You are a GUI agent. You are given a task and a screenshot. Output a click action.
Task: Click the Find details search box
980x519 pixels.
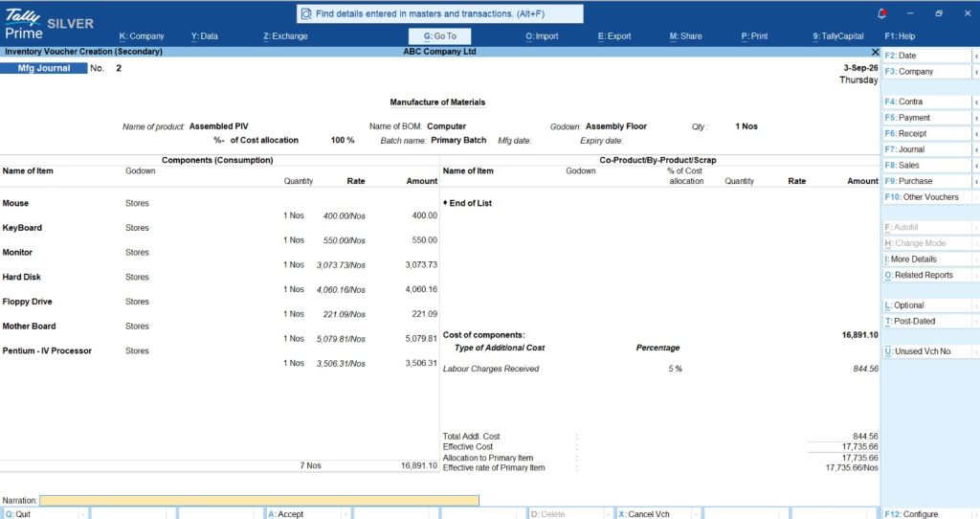point(440,13)
